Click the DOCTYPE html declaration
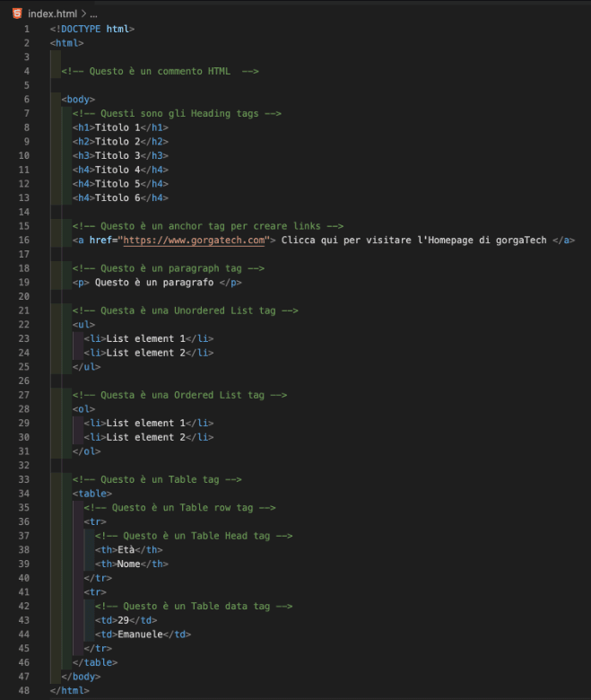The height and width of the screenshot is (700, 591). click(x=91, y=29)
